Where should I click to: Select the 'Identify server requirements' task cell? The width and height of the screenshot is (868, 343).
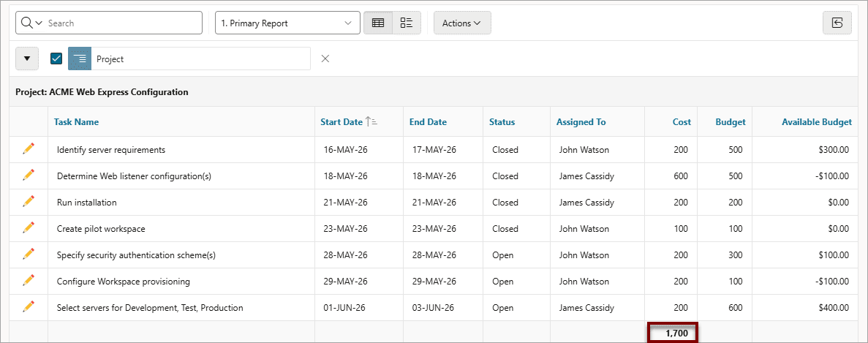click(x=181, y=149)
